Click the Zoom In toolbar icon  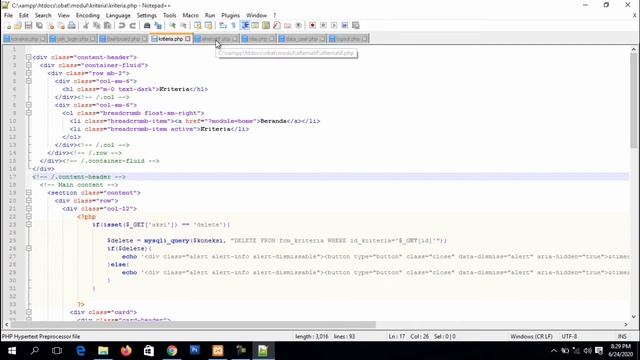(x=172, y=26)
